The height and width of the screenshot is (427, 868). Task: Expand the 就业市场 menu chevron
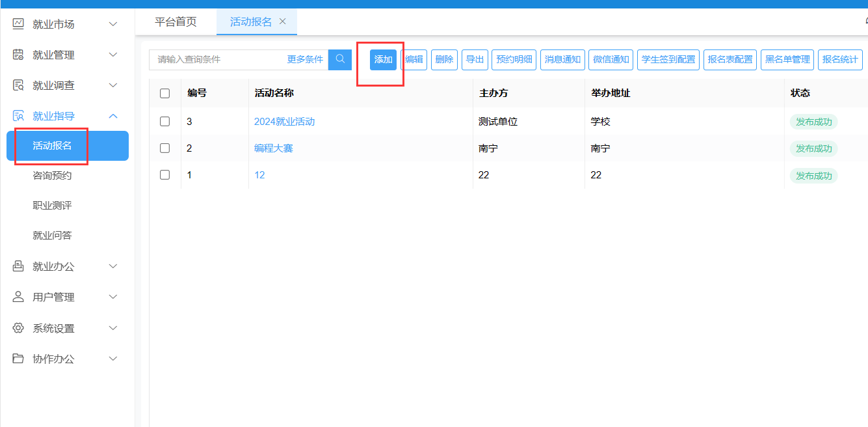coord(113,24)
